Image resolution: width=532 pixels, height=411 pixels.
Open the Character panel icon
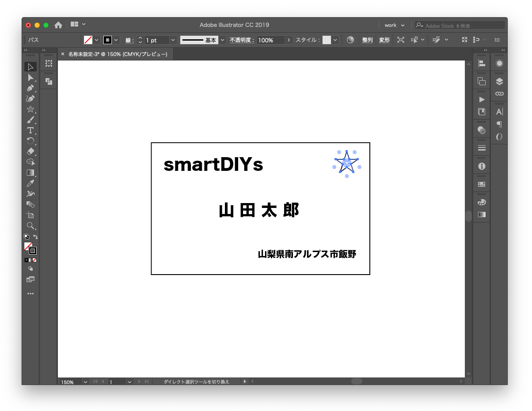click(499, 112)
